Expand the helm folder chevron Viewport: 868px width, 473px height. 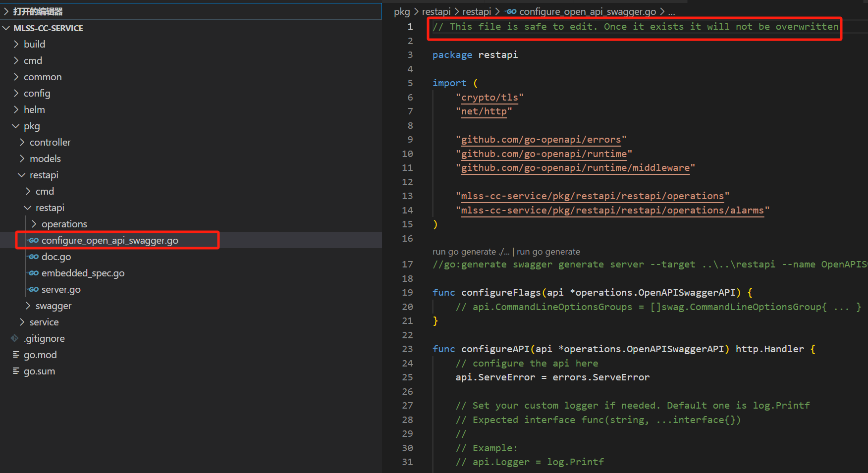(x=16, y=109)
